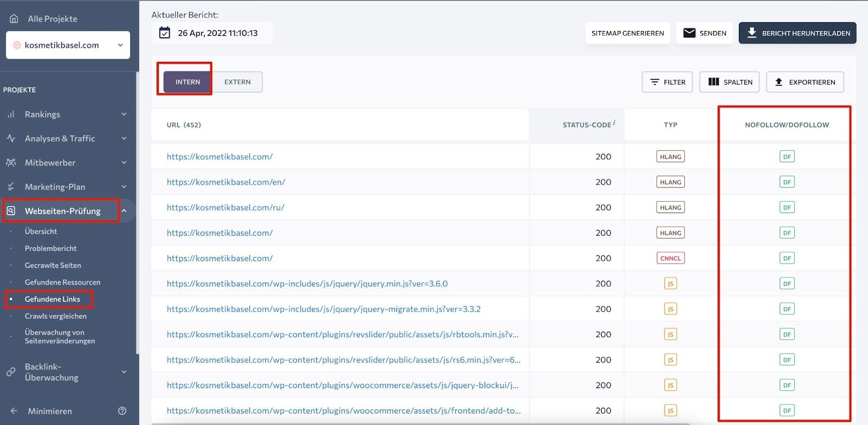This screenshot has width=868, height=425.
Task: Open the rs6.min.js revslider link
Action: click(343, 360)
